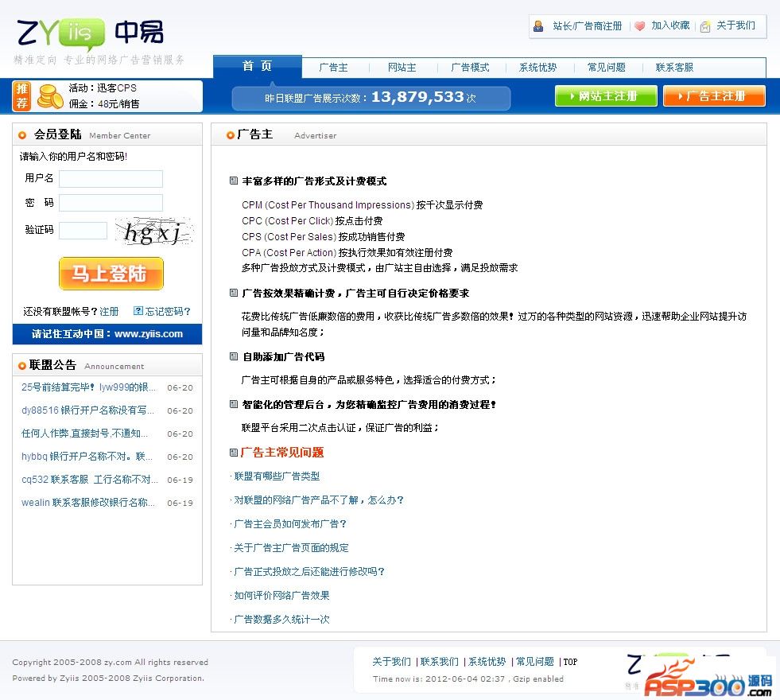Screen dimensions: 780x700
Task: Click the top 关于我们 link
Action: [x=735, y=25]
